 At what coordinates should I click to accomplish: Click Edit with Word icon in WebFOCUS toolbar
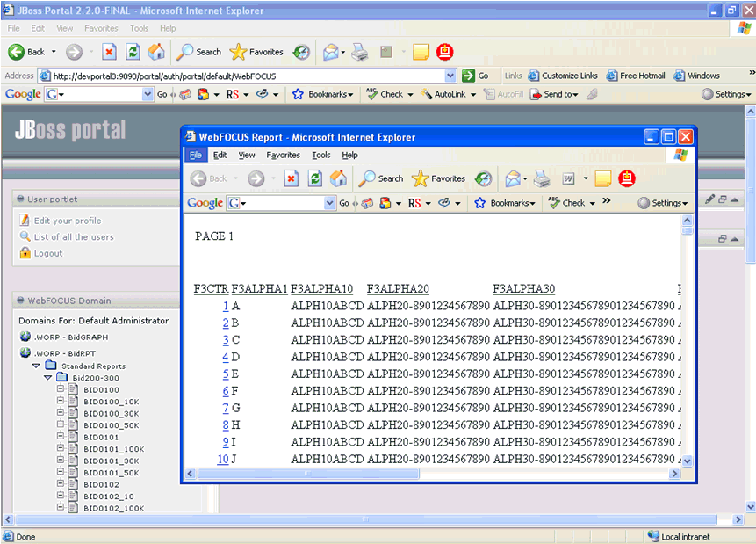pos(568,178)
